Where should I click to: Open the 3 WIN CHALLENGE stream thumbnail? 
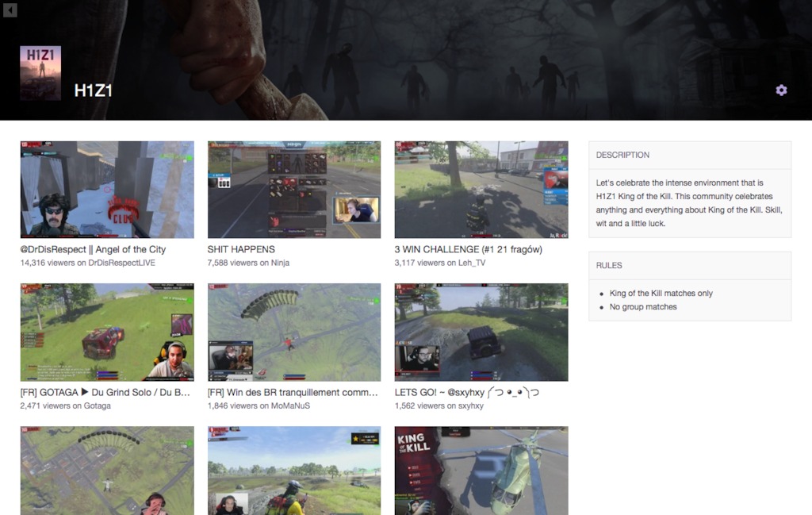coord(481,190)
